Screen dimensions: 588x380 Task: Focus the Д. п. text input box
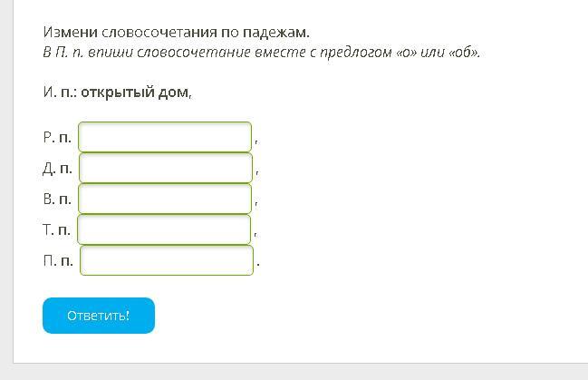166,168
